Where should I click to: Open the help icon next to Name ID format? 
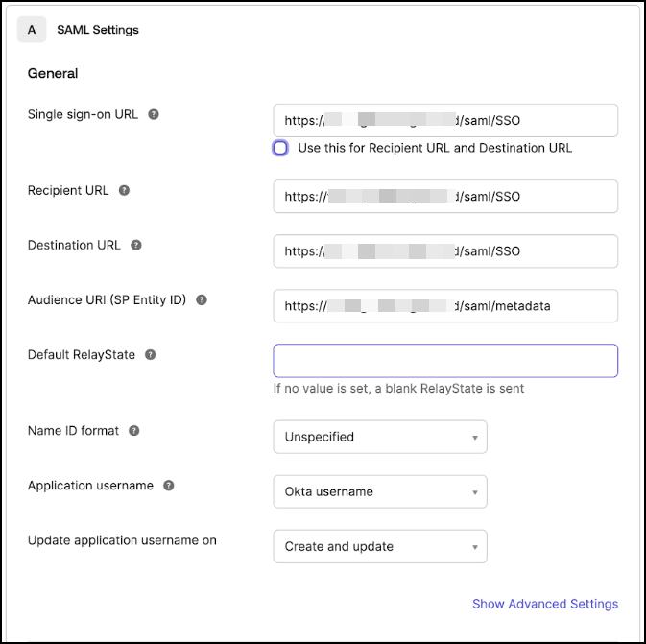134,431
